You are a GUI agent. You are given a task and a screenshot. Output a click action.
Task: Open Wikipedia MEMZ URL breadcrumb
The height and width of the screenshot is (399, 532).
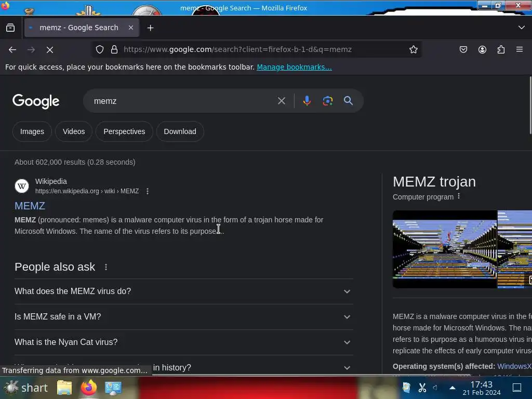point(87,191)
